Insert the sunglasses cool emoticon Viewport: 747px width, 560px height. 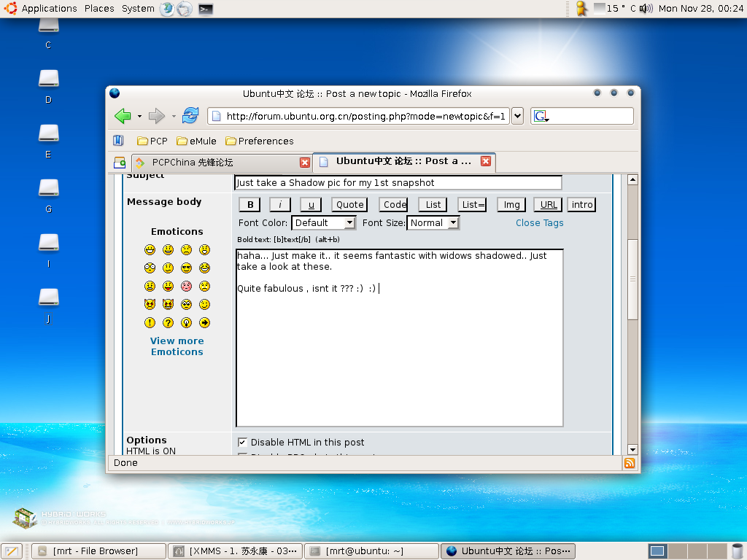tap(186, 268)
